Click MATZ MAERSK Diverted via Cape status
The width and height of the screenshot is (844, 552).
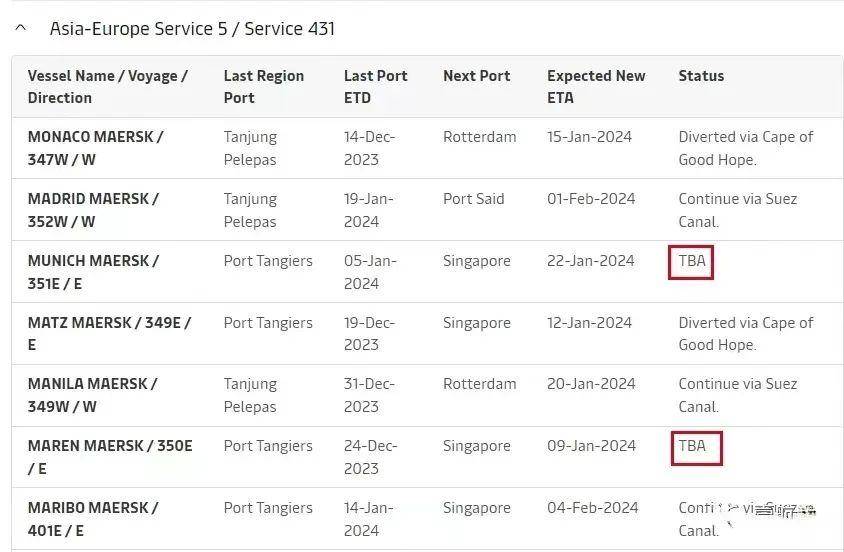coord(745,334)
